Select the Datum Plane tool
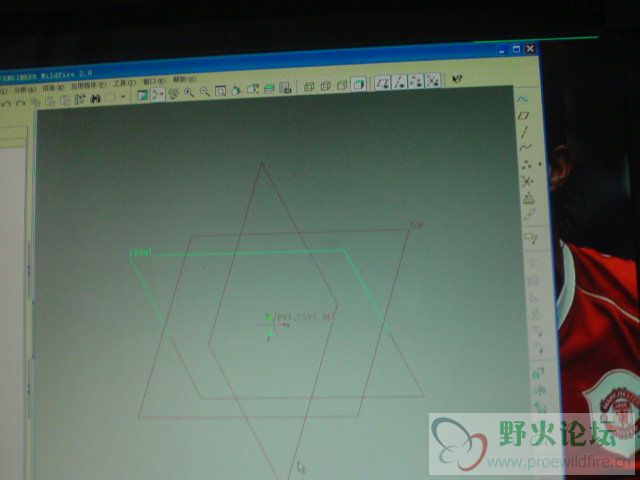Screen dimensions: 640x480 524,116
